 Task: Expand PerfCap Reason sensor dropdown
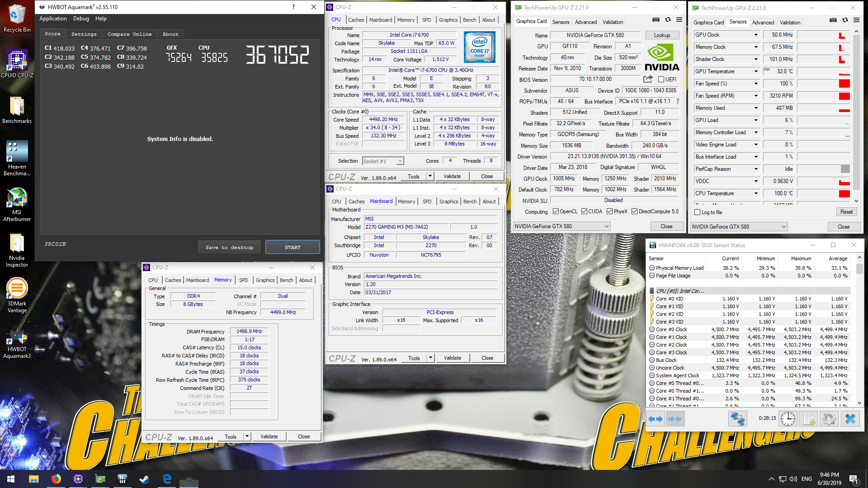(x=755, y=169)
